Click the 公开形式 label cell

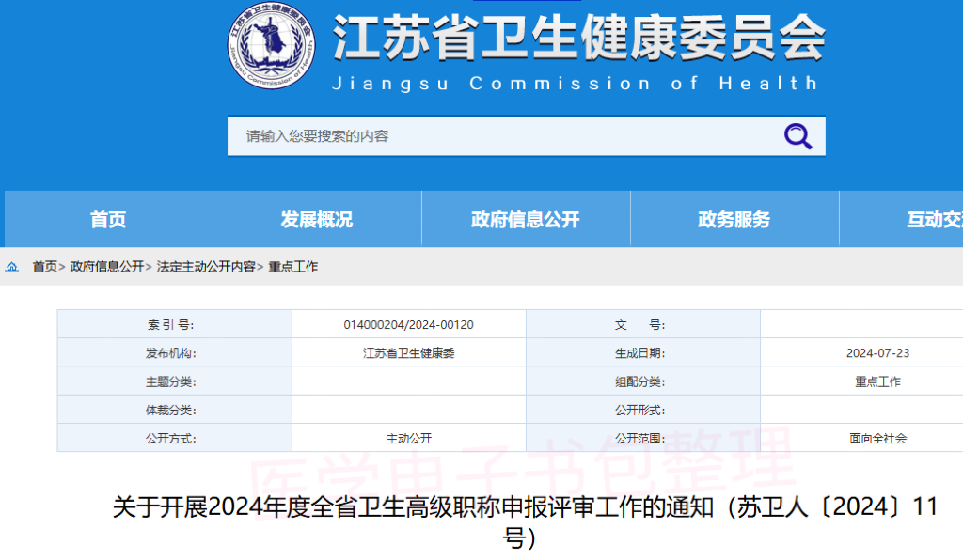click(643, 410)
